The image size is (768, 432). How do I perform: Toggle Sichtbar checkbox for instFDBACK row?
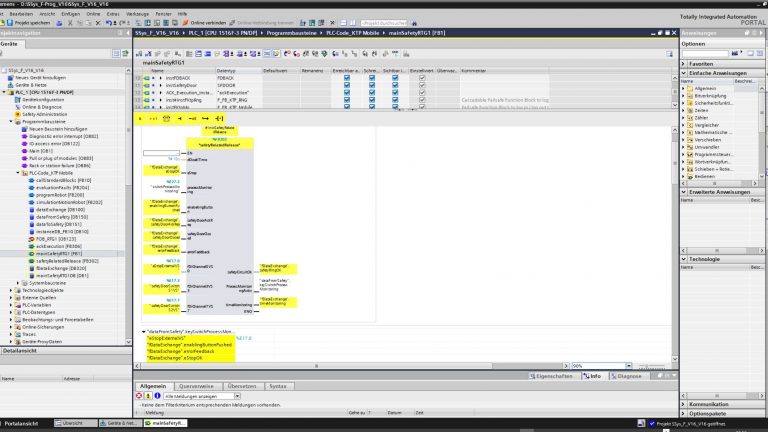pyautogui.click(x=395, y=78)
